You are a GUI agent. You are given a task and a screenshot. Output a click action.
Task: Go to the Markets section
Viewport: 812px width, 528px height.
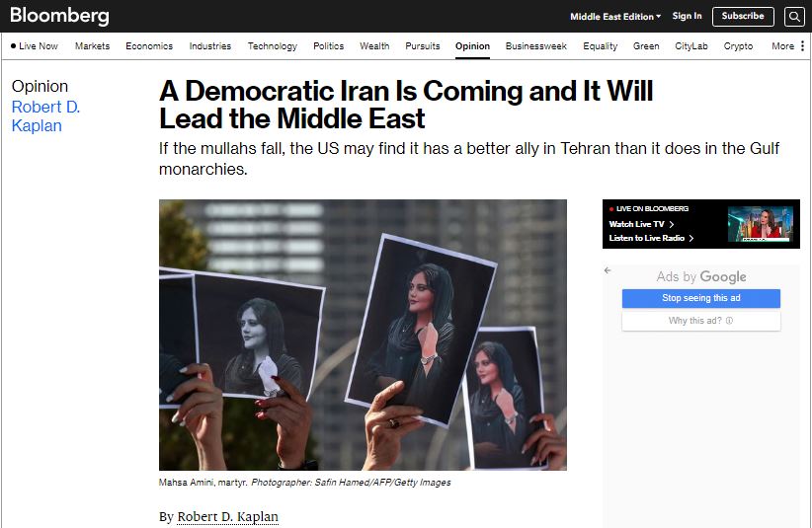click(x=92, y=46)
